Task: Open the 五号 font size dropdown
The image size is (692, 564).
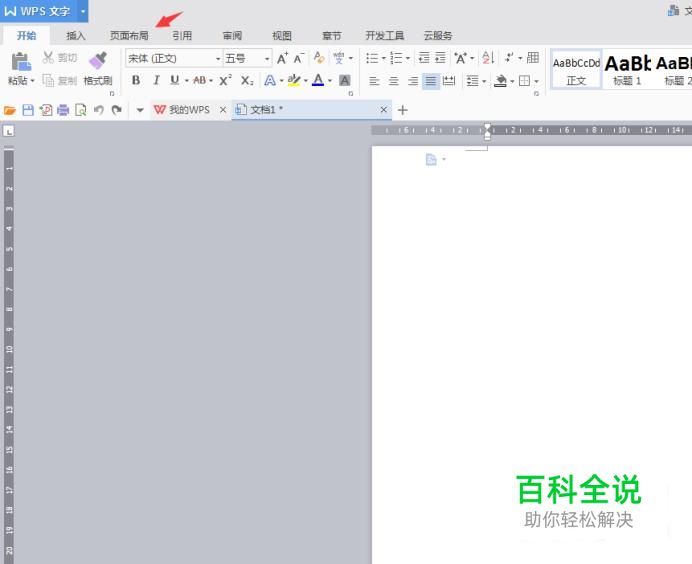Action: (267, 58)
